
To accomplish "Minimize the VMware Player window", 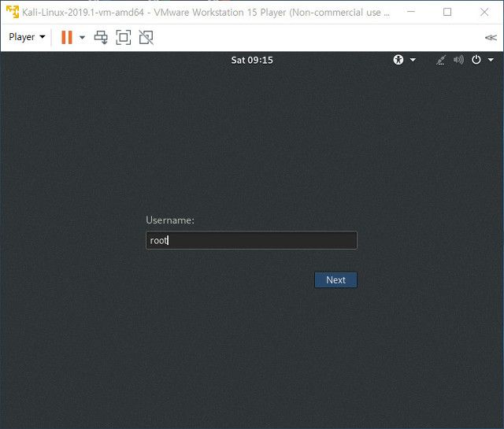I will tap(411, 12).
